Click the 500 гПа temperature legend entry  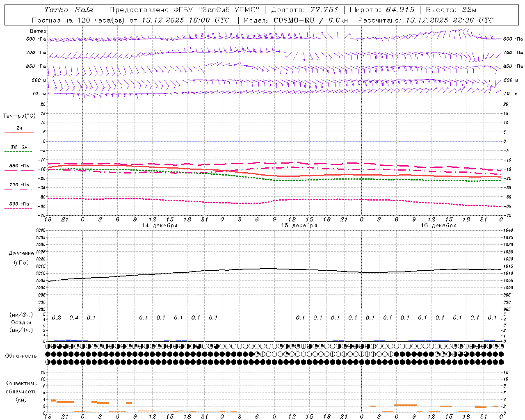pyautogui.click(x=19, y=204)
